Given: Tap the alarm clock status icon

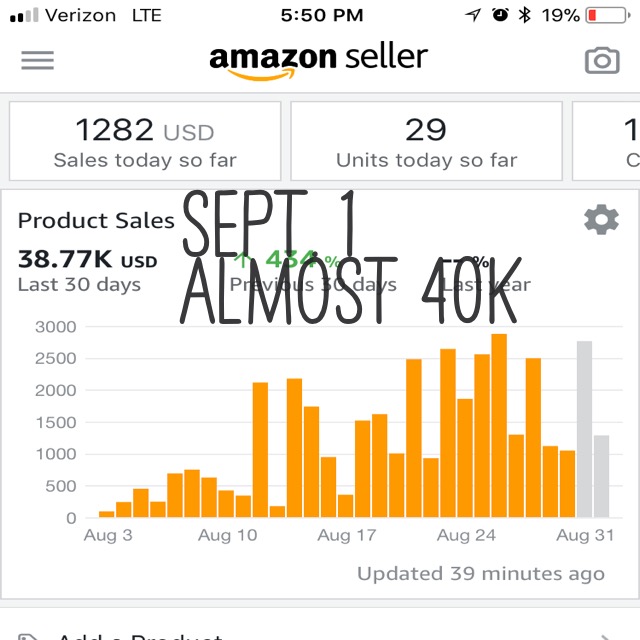Looking at the screenshot, I should (x=500, y=15).
